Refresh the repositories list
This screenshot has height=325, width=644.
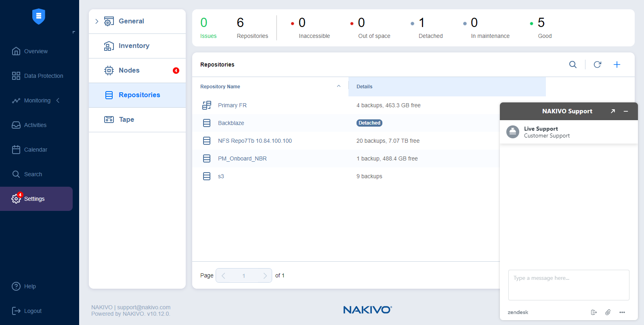click(597, 65)
